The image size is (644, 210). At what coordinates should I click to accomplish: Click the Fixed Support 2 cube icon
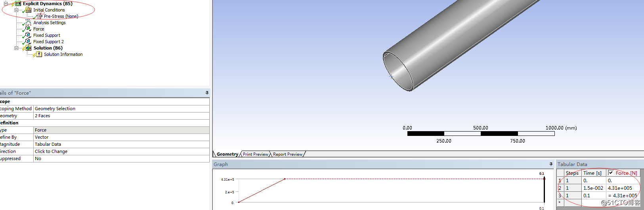point(28,41)
